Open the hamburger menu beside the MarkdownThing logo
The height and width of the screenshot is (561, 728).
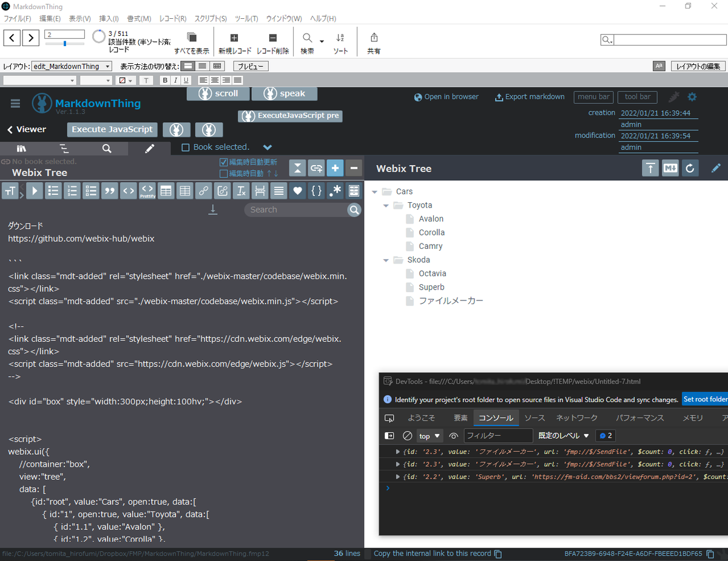16,104
